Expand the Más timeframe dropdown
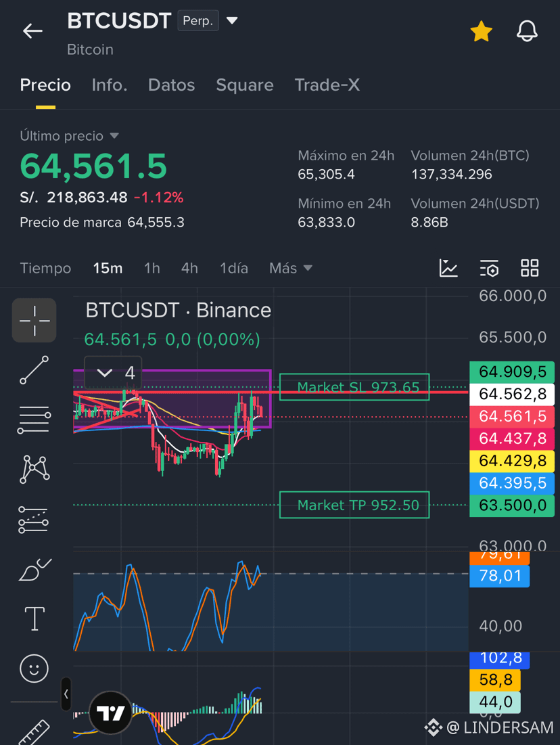This screenshot has height=745, width=560. coord(291,269)
